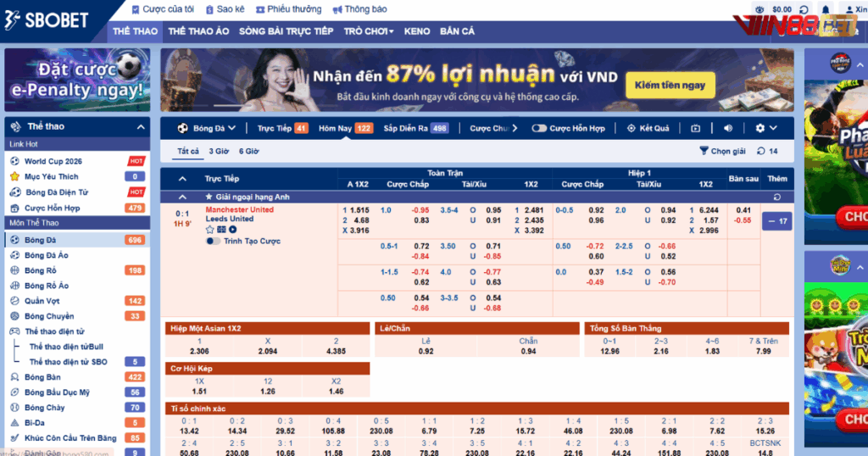This screenshot has width=868, height=456.
Task: Select Lẻ odds 0.92
Action: pos(426,352)
